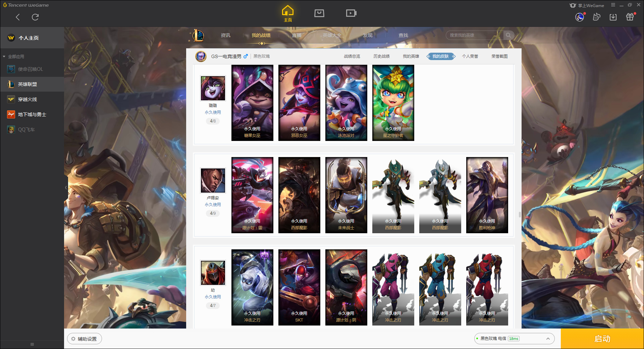This screenshot has height=349, width=644.
Task: Collapse the 全部应用 section
Action: (x=13, y=56)
